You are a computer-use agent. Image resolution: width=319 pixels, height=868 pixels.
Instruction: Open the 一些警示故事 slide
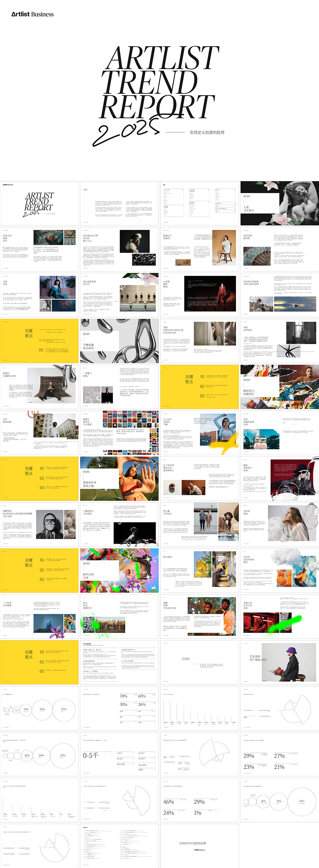coord(119,387)
